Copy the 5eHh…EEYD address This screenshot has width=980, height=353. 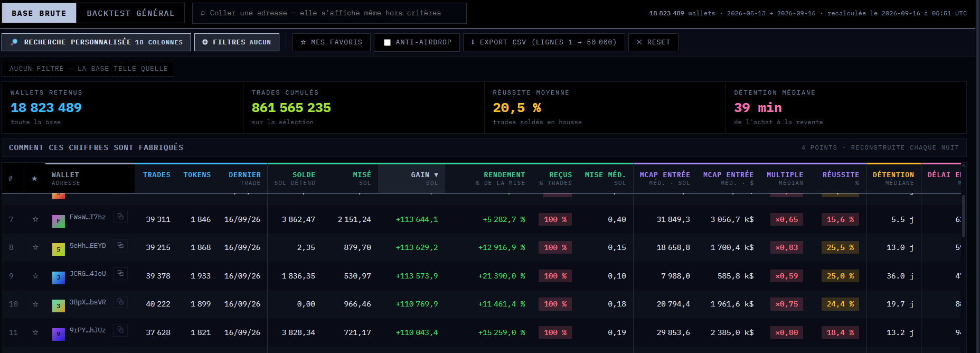click(x=120, y=245)
